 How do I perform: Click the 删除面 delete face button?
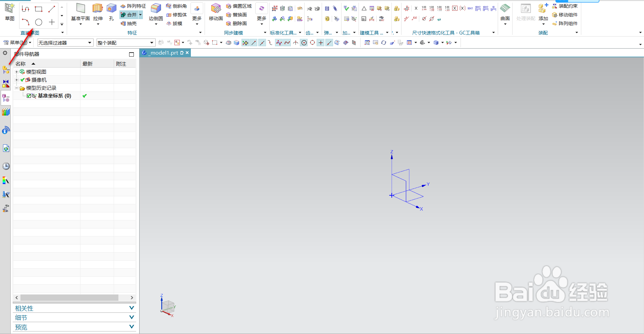pos(236,23)
